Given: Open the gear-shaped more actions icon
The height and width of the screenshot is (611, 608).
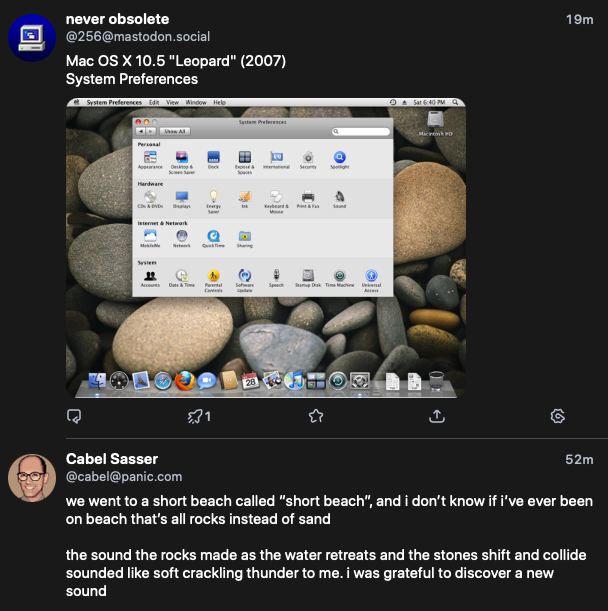Looking at the screenshot, I should (x=558, y=416).
